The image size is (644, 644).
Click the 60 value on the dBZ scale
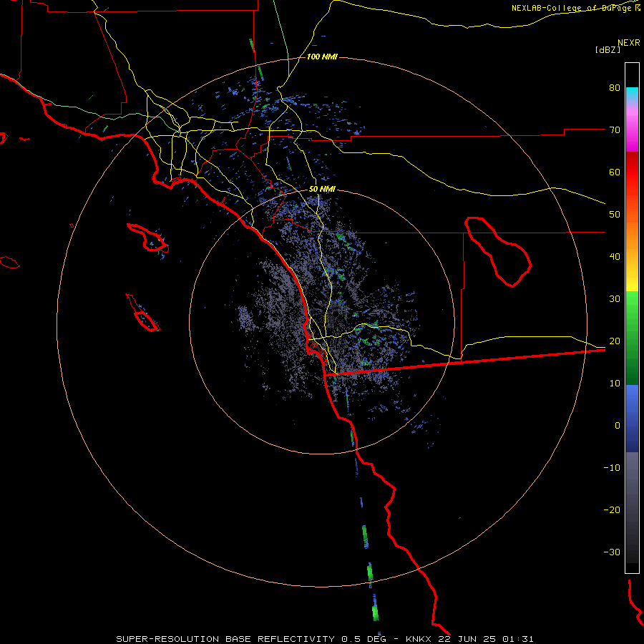(x=615, y=172)
